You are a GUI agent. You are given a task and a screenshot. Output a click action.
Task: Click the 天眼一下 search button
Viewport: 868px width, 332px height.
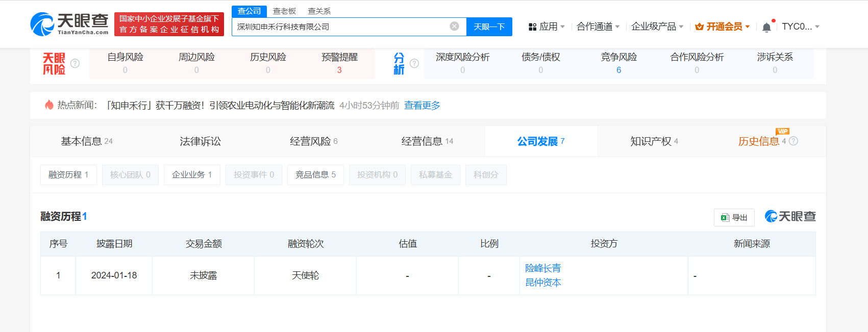pyautogui.click(x=489, y=27)
